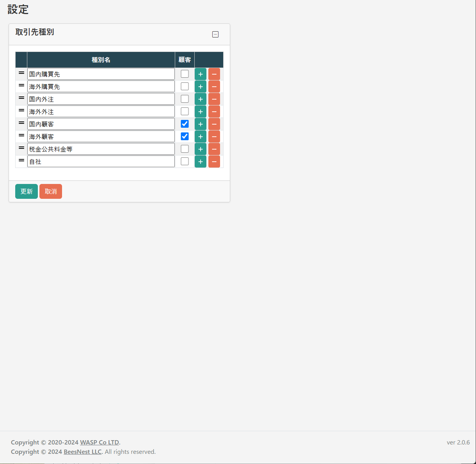Check the 顧客 checkbox on the 自社 row
Image resolution: width=476 pixels, height=464 pixels.
click(x=184, y=161)
